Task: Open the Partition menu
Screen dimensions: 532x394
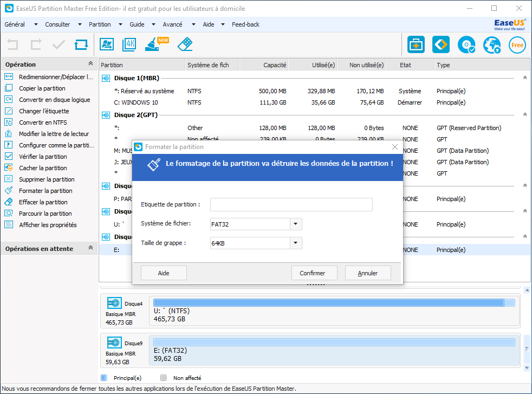Action: coord(100,24)
